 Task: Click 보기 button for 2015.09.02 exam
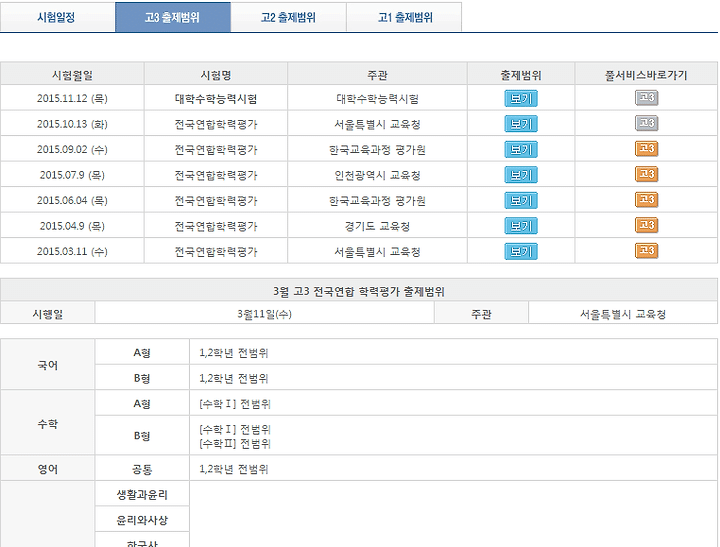click(x=521, y=149)
